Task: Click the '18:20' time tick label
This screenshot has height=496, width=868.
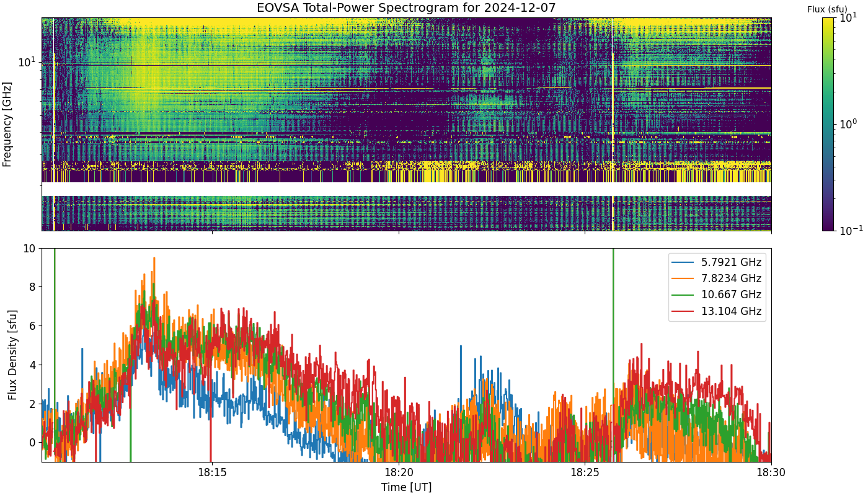Action: click(399, 472)
